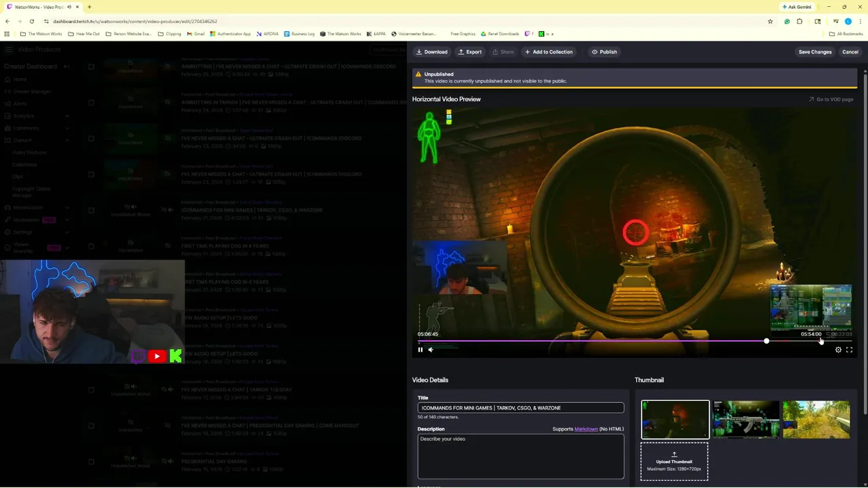Open Panel Downloads bookmark
This screenshot has height=488, width=868.
coord(500,34)
